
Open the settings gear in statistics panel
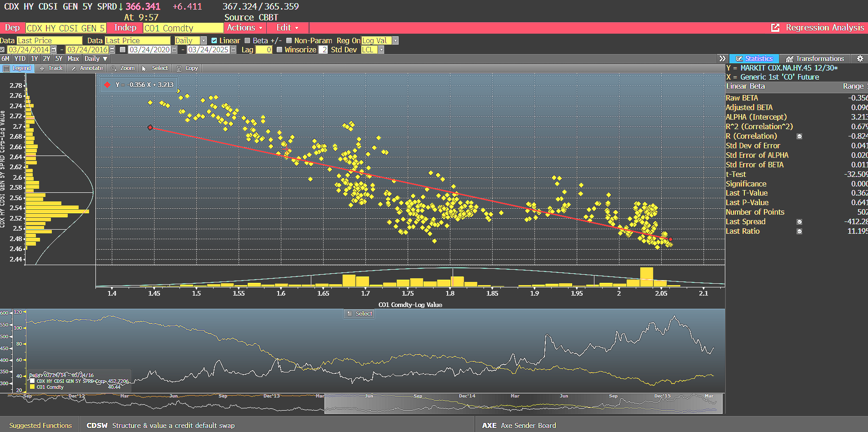[860, 59]
